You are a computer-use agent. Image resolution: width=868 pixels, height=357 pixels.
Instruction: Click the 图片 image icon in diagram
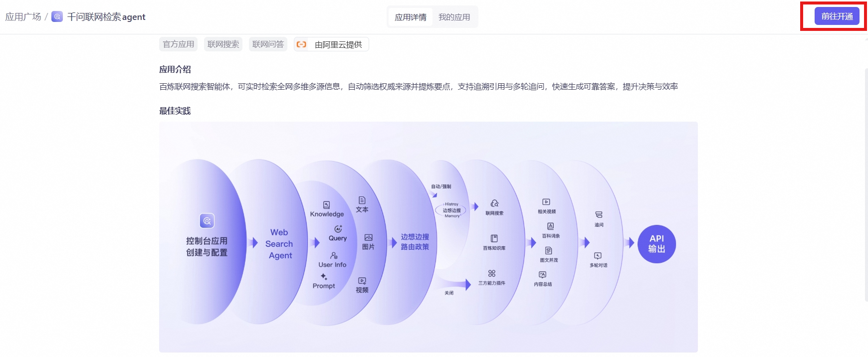(369, 237)
